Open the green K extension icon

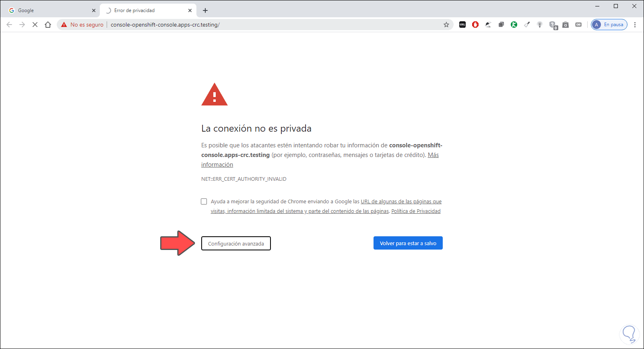point(514,25)
